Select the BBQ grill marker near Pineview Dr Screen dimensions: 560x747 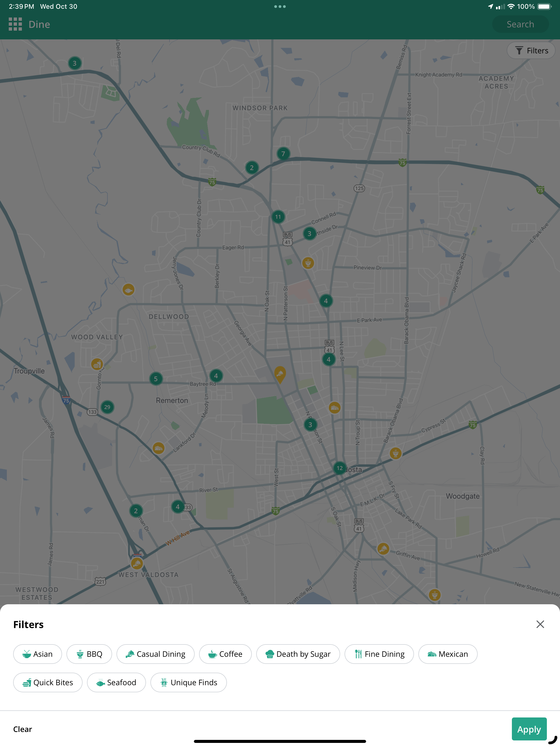point(308,263)
